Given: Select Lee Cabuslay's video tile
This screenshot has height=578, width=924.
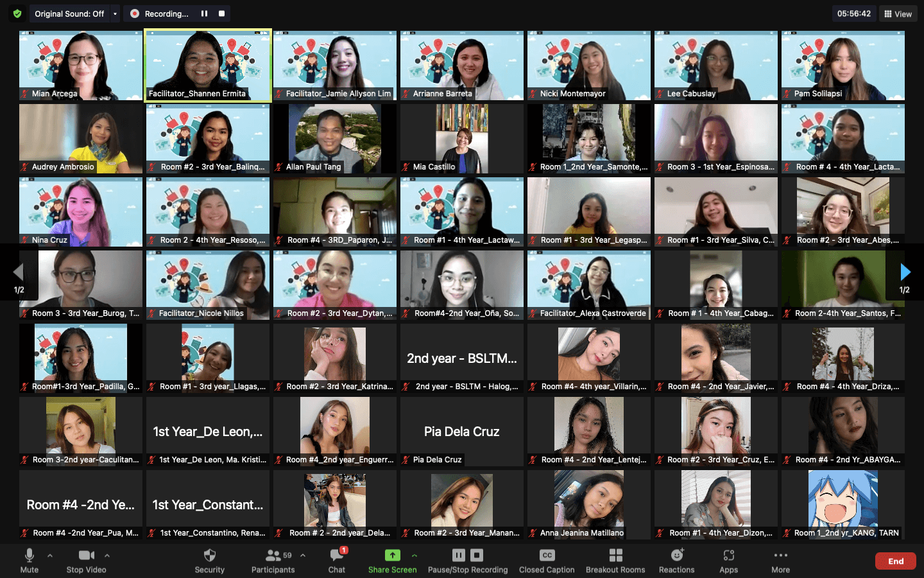Looking at the screenshot, I should 716,66.
